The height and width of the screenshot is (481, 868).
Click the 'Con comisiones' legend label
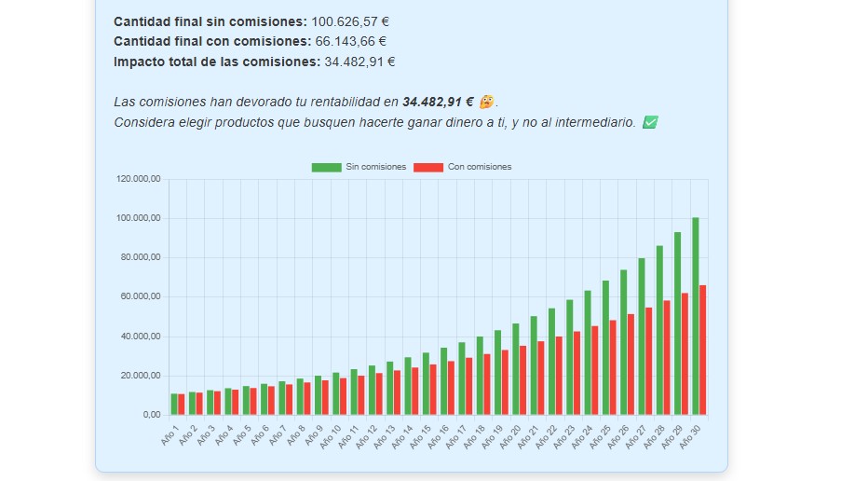pyautogui.click(x=480, y=167)
